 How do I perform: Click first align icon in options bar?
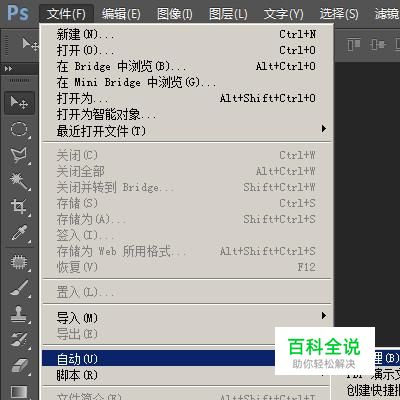tap(354, 44)
